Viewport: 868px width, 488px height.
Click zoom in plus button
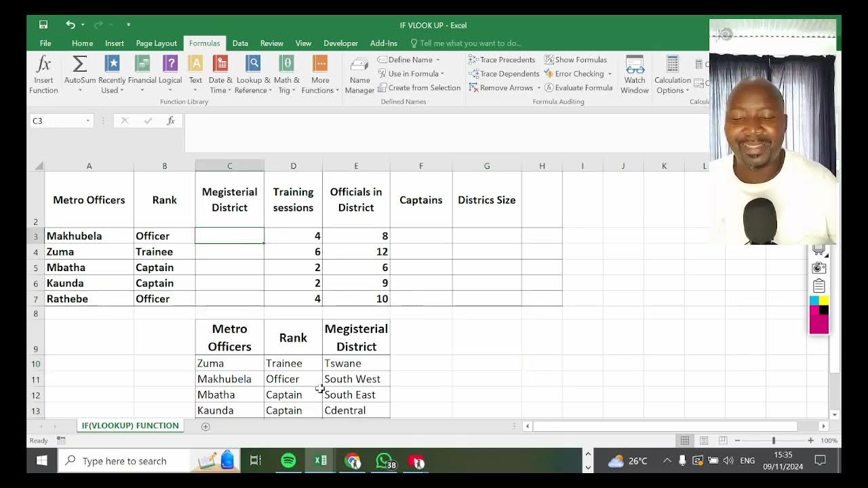click(810, 441)
